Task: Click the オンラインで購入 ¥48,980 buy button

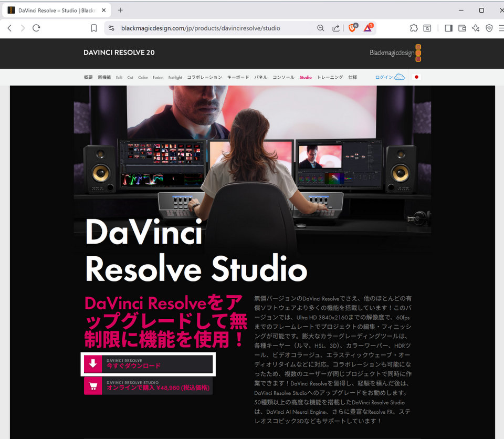Action: tap(148, 386)
